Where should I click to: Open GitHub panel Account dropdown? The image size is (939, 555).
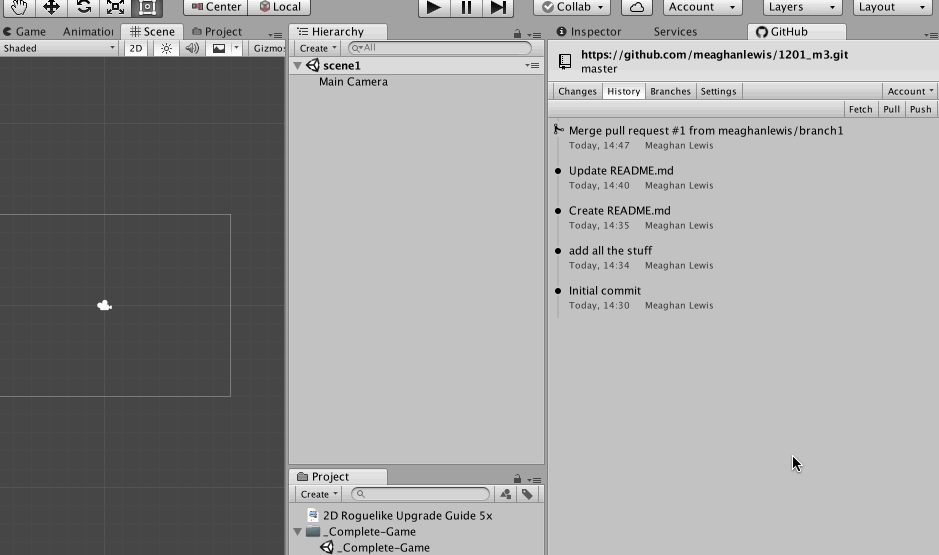[910, 92]
